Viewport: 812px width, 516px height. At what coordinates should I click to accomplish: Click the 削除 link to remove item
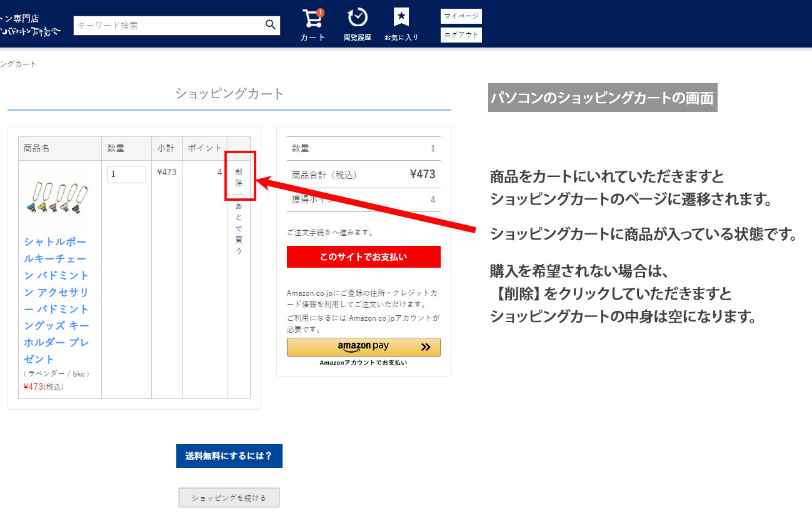239,177
